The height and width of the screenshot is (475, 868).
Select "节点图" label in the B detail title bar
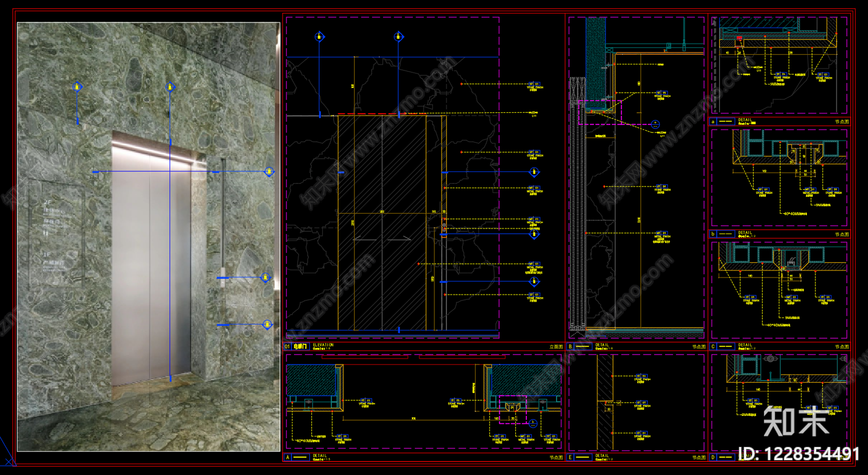pos(699,347)
